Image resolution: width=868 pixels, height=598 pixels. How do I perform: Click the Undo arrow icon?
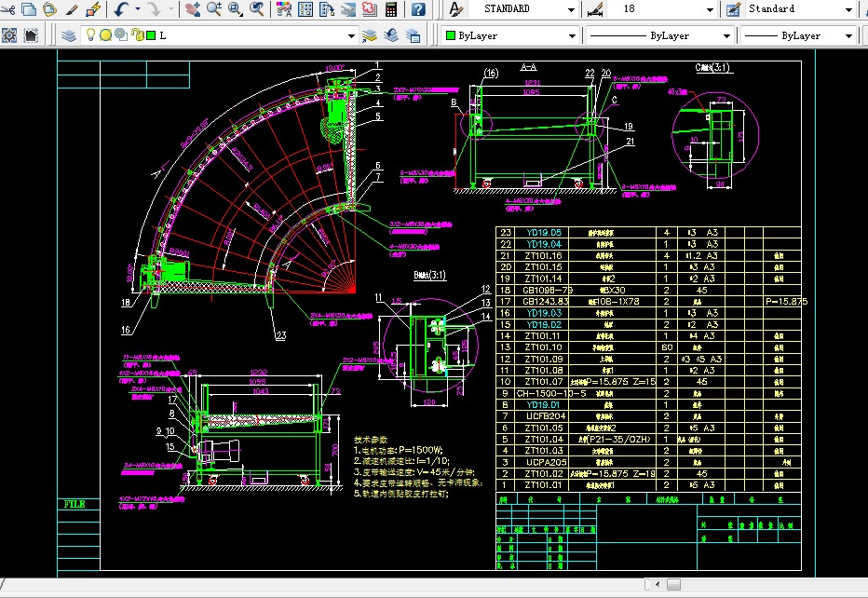coord(121,9)
